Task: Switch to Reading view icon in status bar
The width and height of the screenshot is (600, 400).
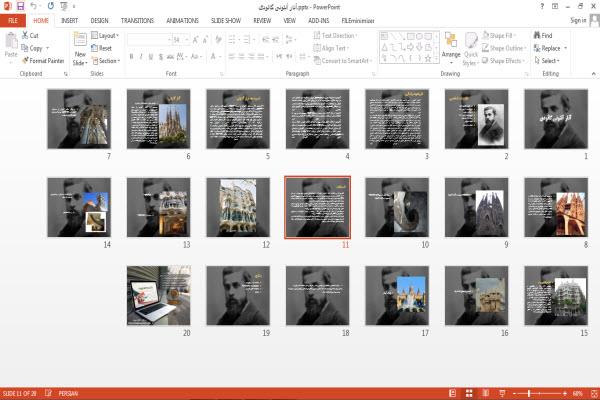Action: pos(486,393)
